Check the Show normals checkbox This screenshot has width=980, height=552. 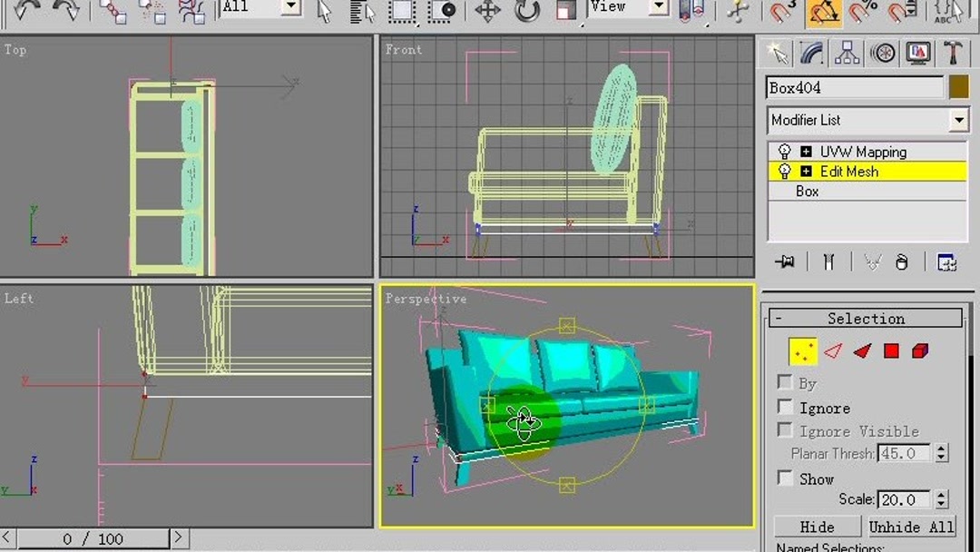[784, 478]
